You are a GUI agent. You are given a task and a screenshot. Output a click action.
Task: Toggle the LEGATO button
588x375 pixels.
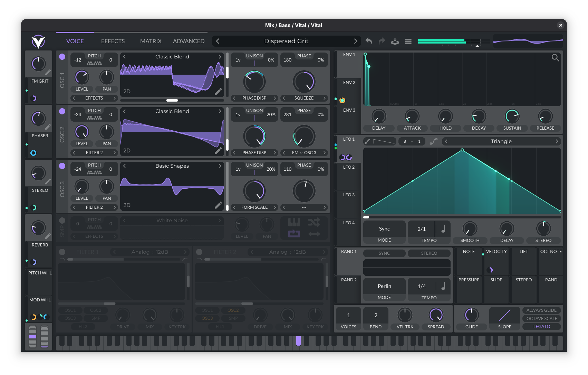541,327
